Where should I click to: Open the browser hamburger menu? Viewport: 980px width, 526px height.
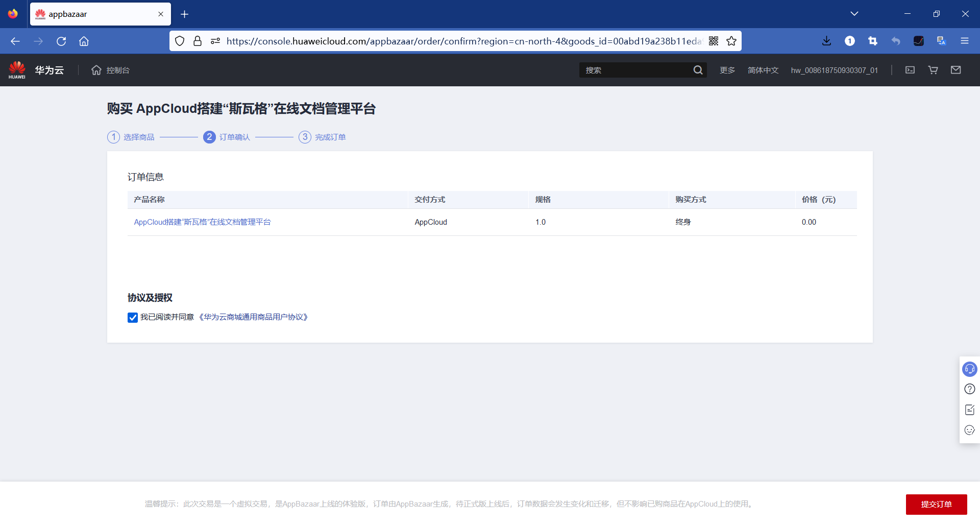coord(965,41)
